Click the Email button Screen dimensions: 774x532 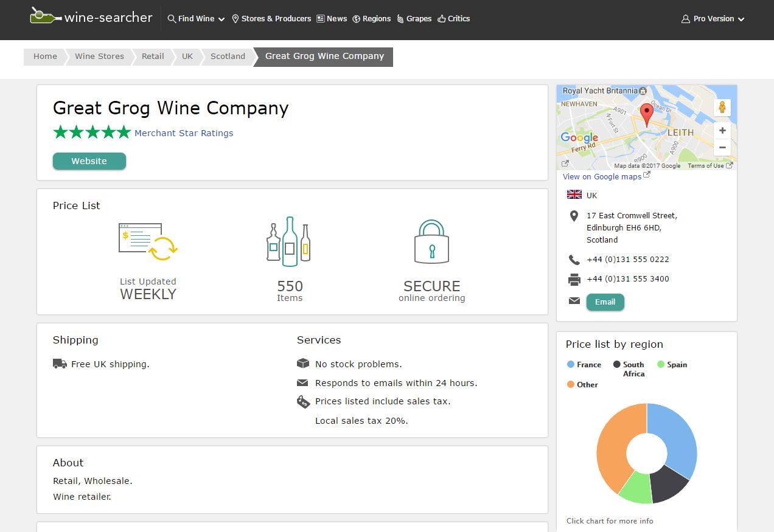(x=605, y=302)
